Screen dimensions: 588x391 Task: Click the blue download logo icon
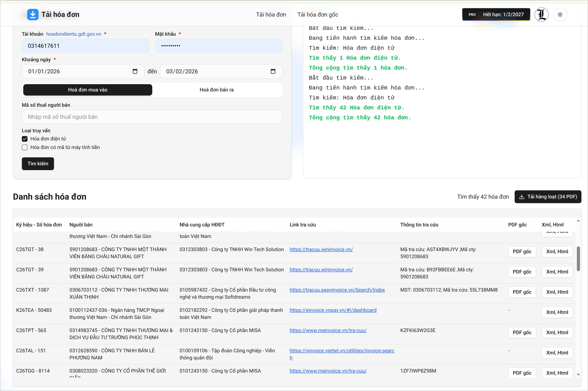33,14
